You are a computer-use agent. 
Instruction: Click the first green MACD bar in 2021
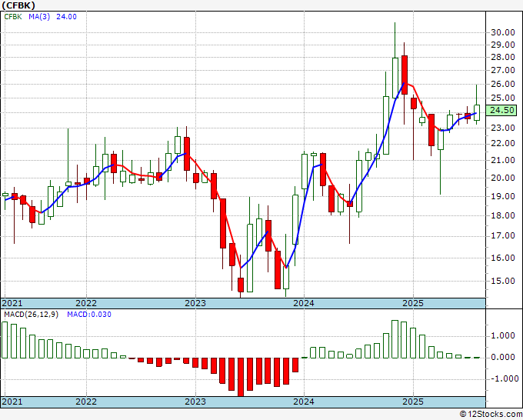[5, 340]
